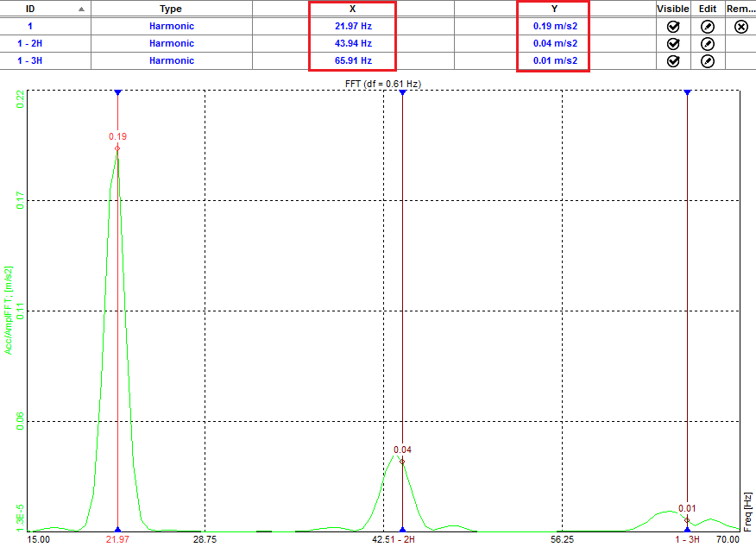Click the Visible column header
This screenshot has width=756, height=547.
click(673, 9)
